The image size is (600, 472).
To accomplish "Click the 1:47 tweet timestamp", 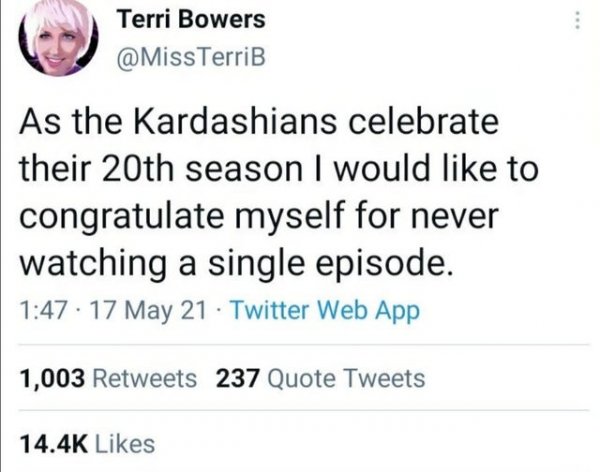I will (x=40, y=311).
